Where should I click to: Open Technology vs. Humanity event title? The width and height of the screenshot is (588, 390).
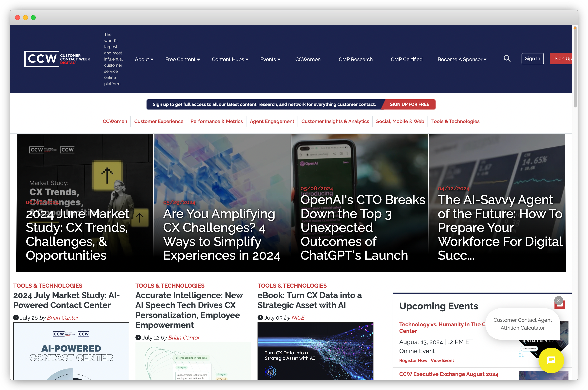442,327
